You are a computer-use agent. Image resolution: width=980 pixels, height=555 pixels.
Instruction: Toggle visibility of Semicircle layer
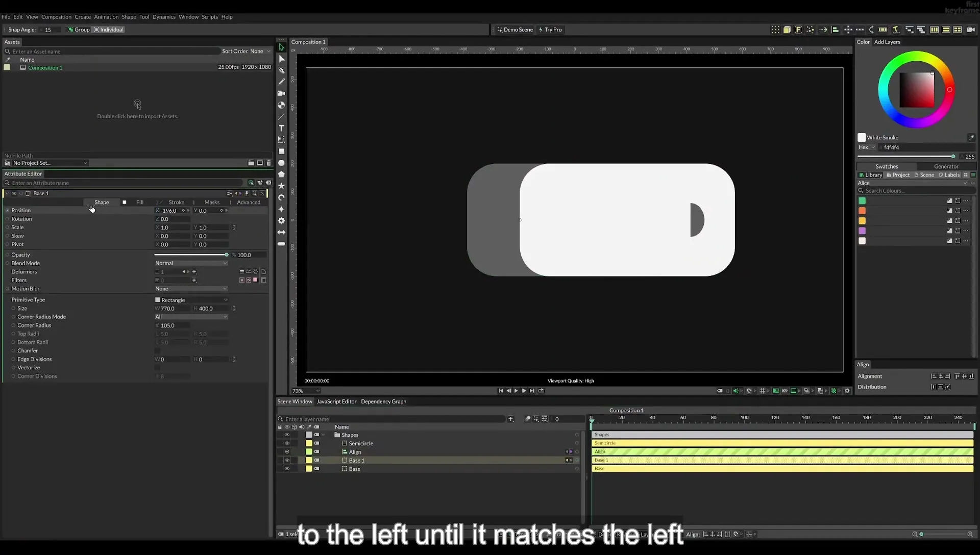pos(287,443)
